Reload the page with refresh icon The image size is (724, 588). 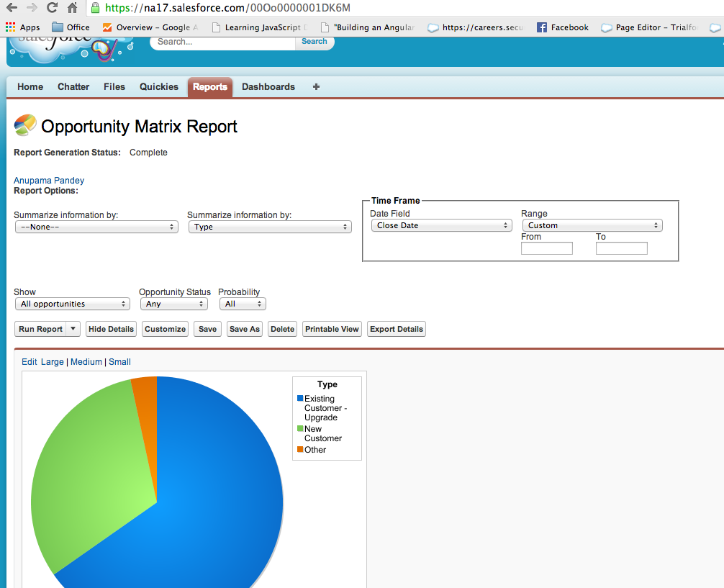click(x=52, y=7)
